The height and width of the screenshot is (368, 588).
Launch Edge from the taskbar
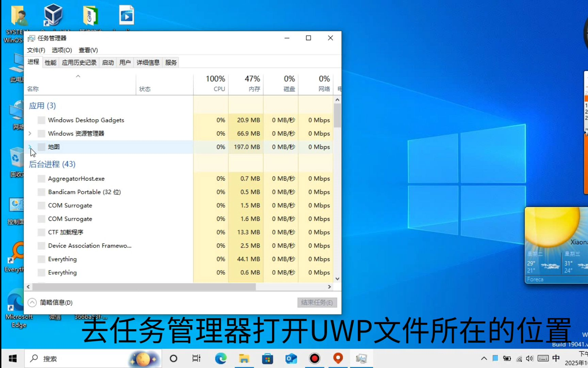[x=221, y=358]
